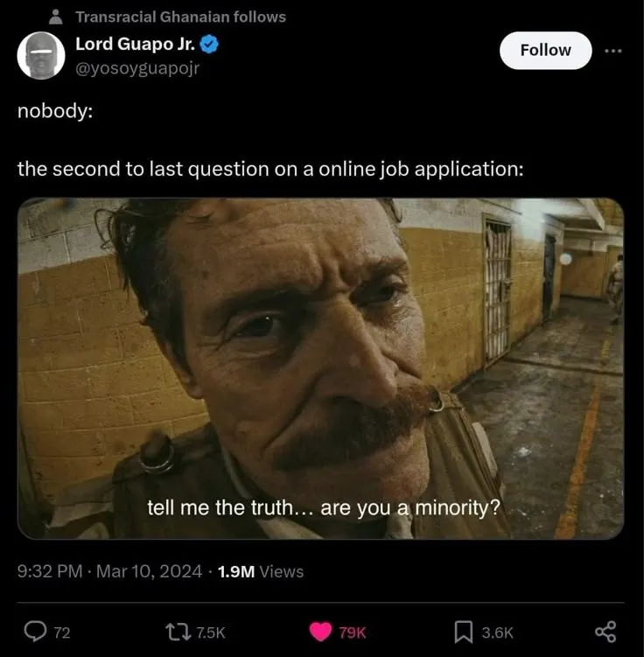This screenshot has height=657, width=644.
Task: Click the share icon
Action: click(605, 632)
